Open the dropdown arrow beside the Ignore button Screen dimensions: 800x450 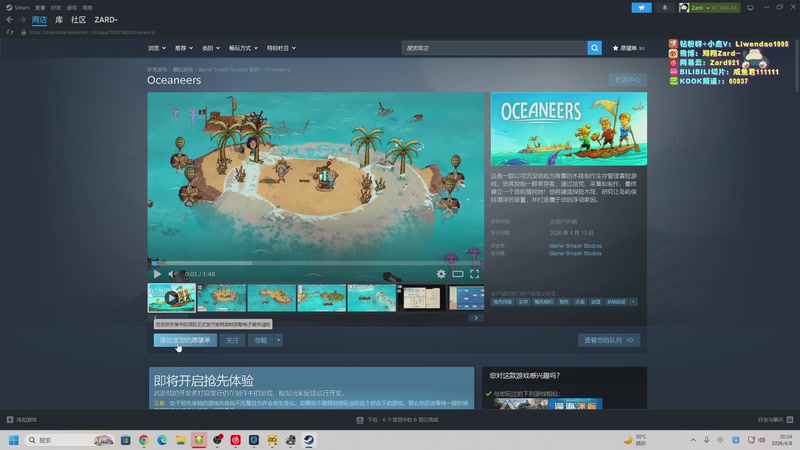279,340
